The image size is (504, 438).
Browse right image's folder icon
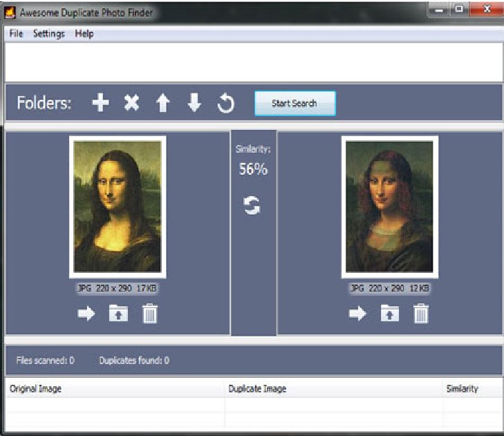[x=390, y=314]
